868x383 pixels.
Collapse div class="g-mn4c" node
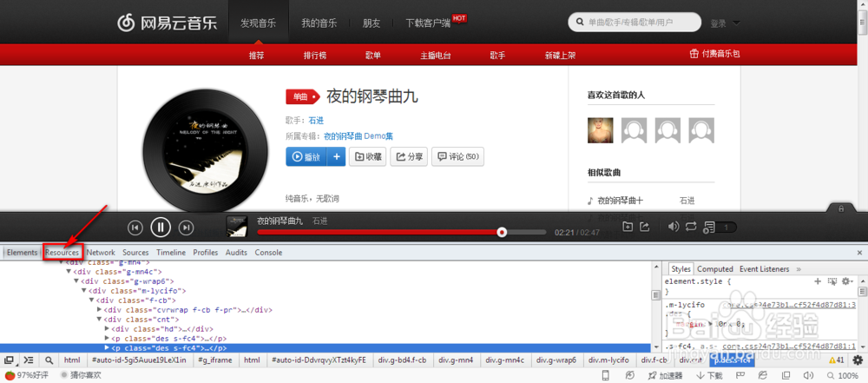(69, 272)
